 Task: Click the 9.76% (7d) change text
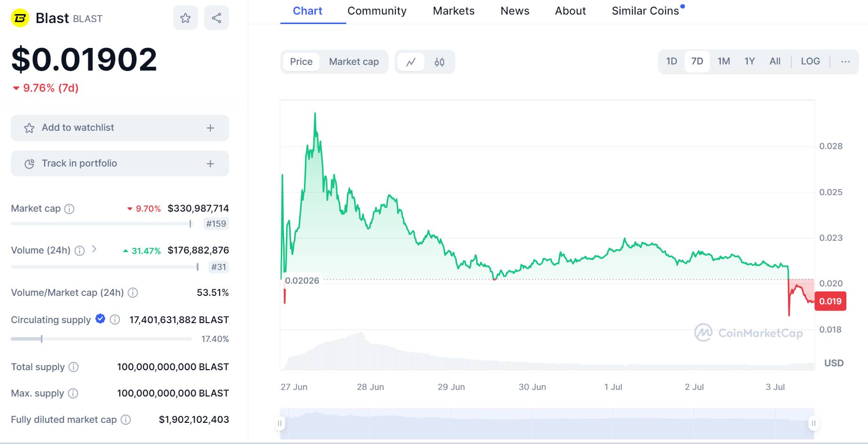point(50,88)
